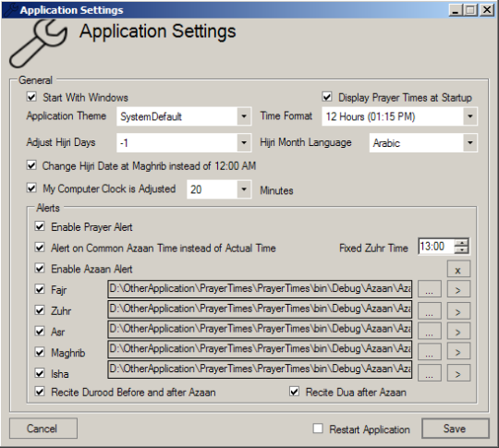Click the x stop button beside Enable Azaan Alert
This screenshot has width=499, height=448.
458,269
